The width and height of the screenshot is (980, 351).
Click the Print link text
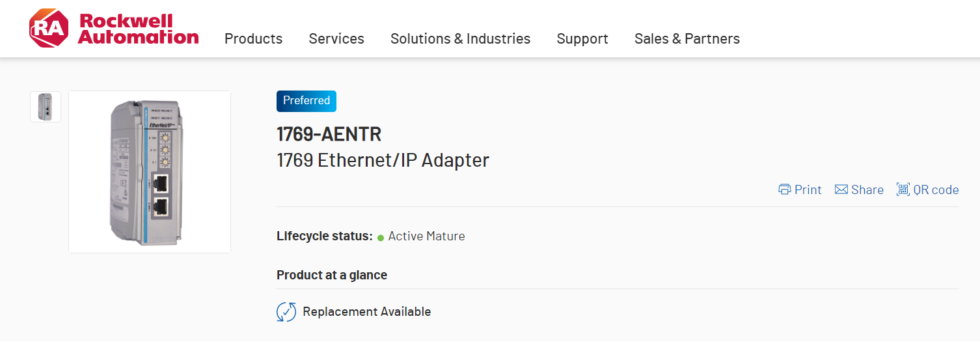808,190
